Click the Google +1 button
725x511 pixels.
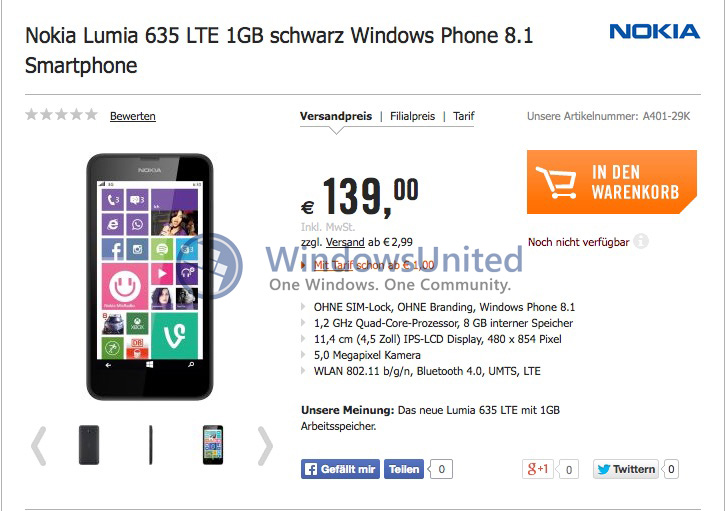pyautogui.click(x=538, y=469)
